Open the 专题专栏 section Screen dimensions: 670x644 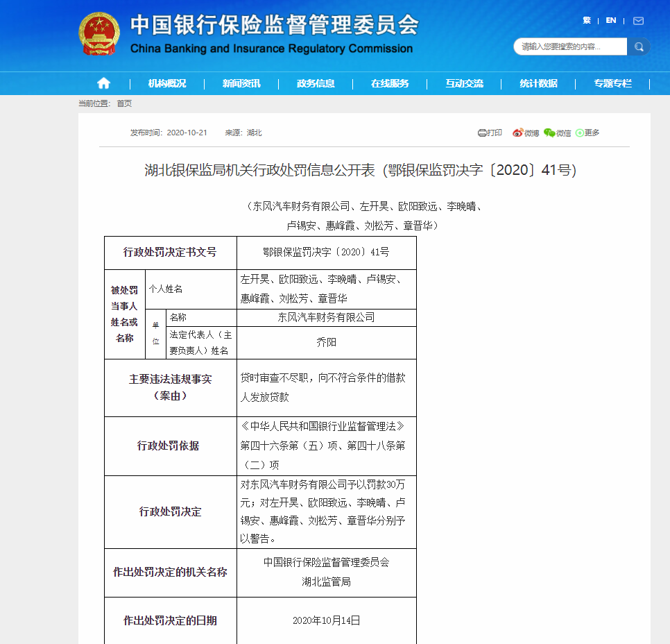[612, 83]
